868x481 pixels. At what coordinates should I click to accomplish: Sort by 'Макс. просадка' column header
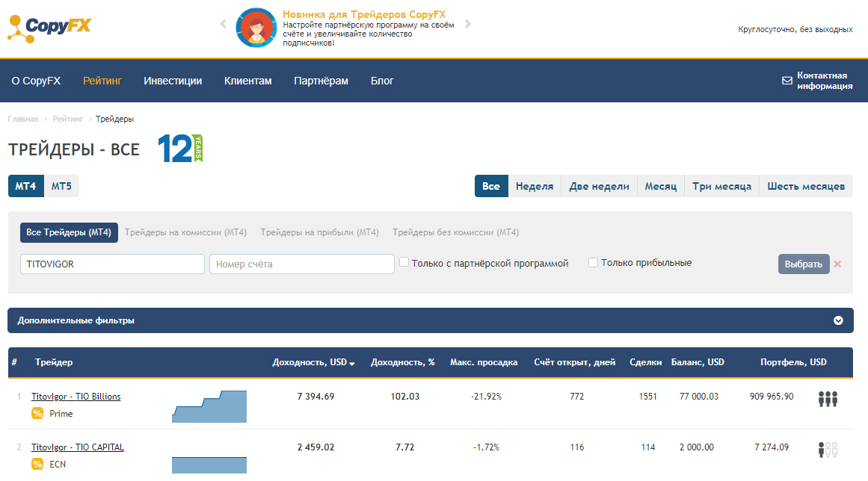pos(483,362)
